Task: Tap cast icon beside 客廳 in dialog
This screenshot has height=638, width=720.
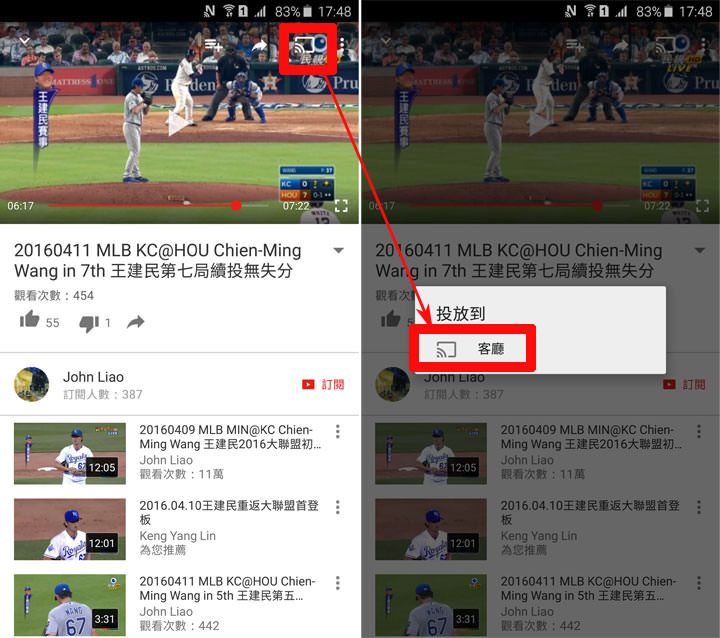Action: [x=445, y=350]
